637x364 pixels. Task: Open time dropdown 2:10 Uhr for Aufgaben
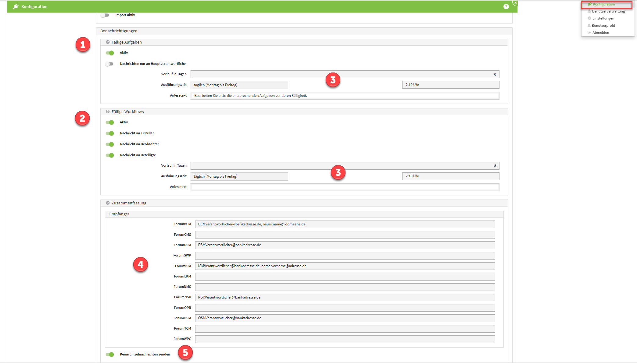pos(450,85)
